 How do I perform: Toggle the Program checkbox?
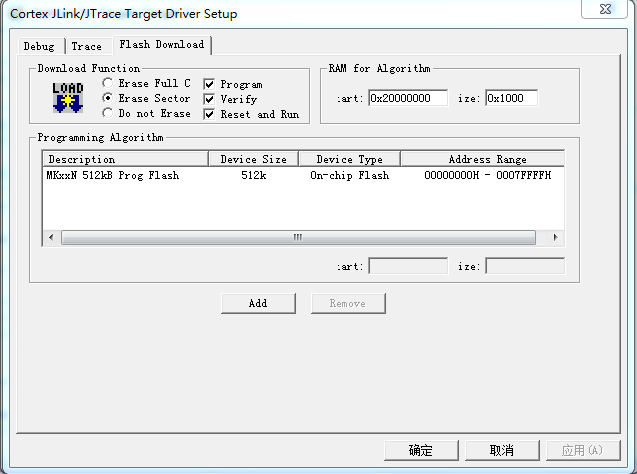pos(209,84)
